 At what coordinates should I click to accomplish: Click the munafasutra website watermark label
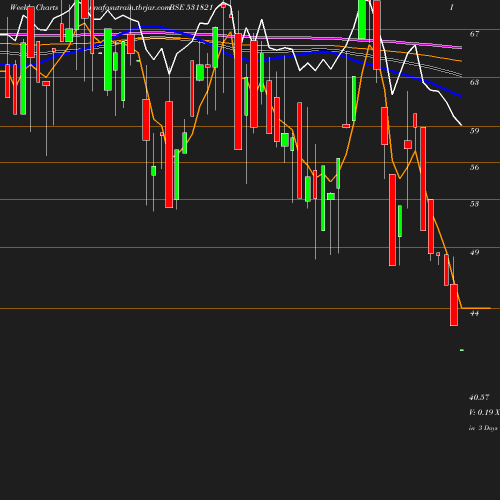[x=131, y=7]
